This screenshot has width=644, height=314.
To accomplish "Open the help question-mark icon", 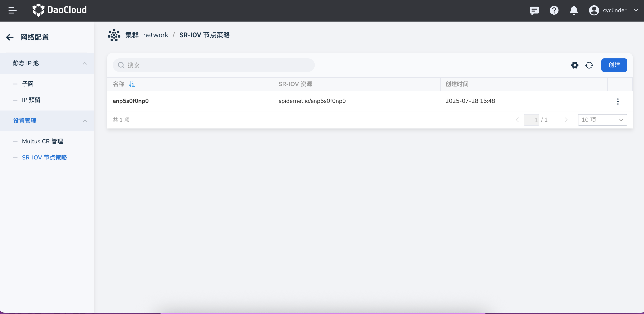I will [x=554, y=11].
